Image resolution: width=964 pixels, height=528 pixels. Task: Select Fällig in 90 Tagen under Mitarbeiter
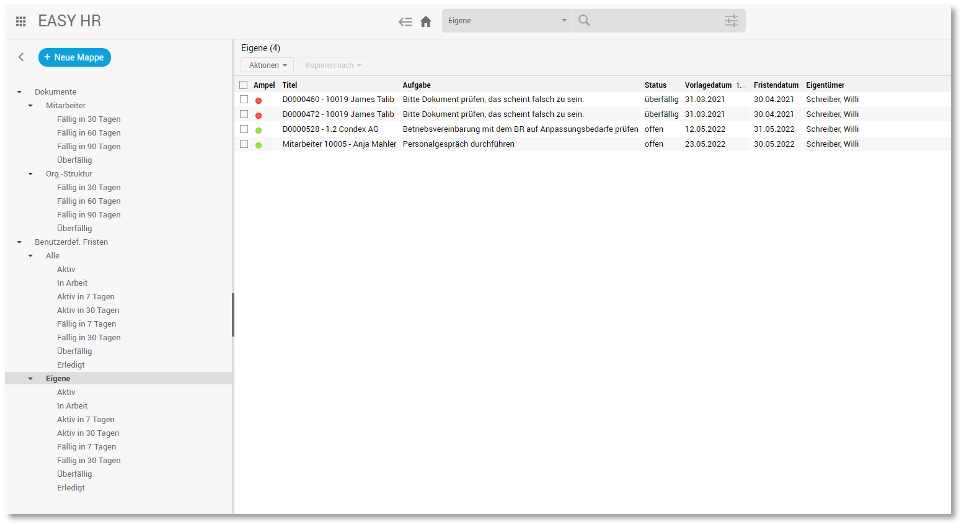tap(89, 146)
